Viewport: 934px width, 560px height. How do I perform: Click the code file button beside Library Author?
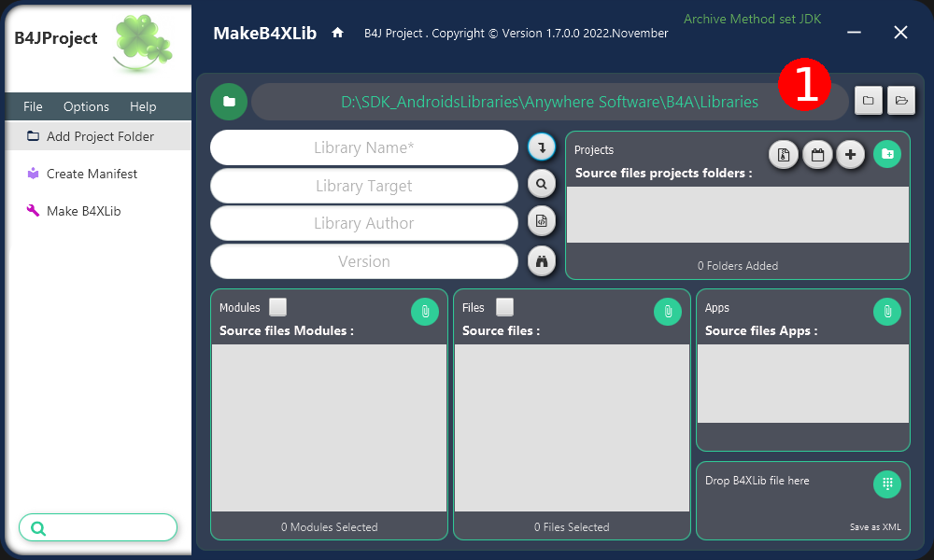coord(542,221)
